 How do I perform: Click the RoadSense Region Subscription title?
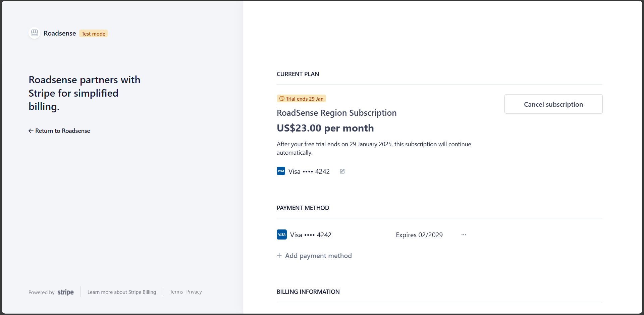(x=336, y=113)
